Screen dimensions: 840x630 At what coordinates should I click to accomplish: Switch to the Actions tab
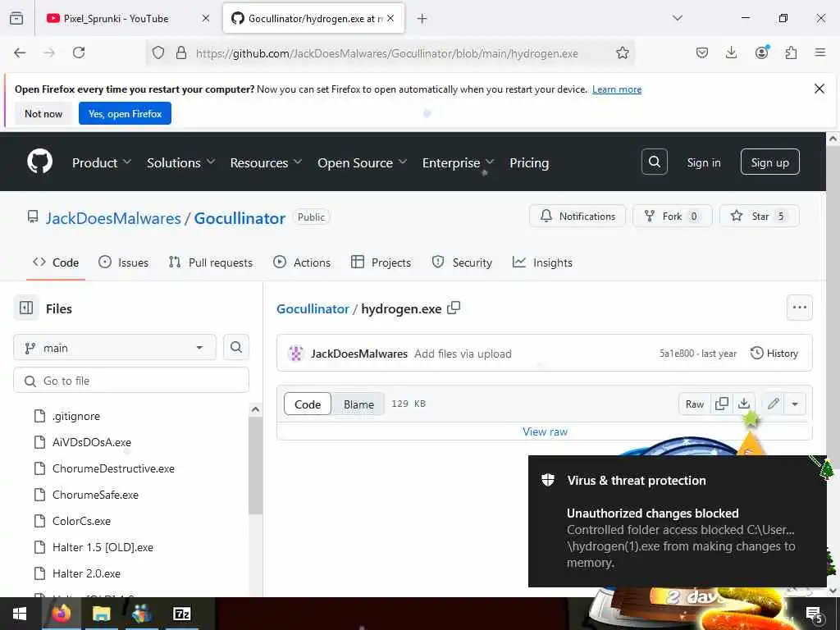coord(302,262)
